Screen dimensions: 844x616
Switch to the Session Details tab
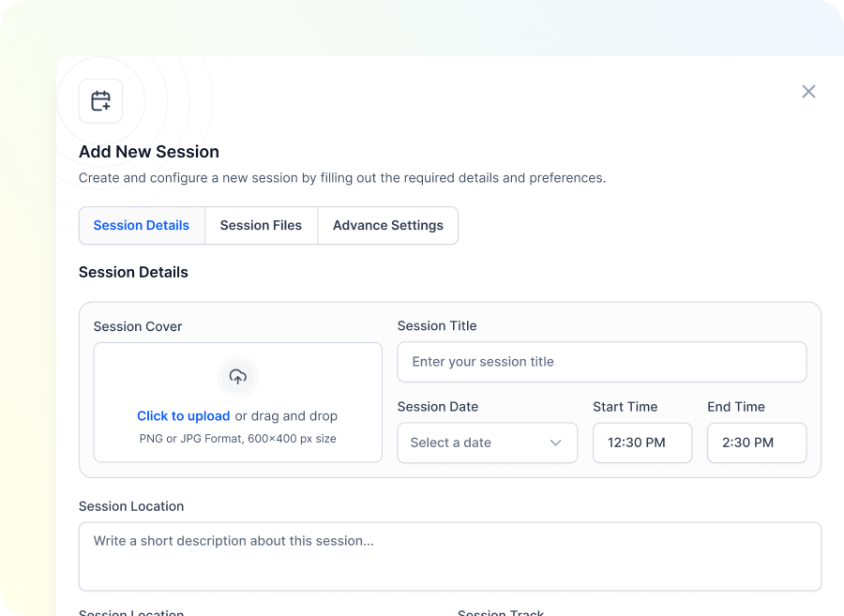click(x=142, y=225)
